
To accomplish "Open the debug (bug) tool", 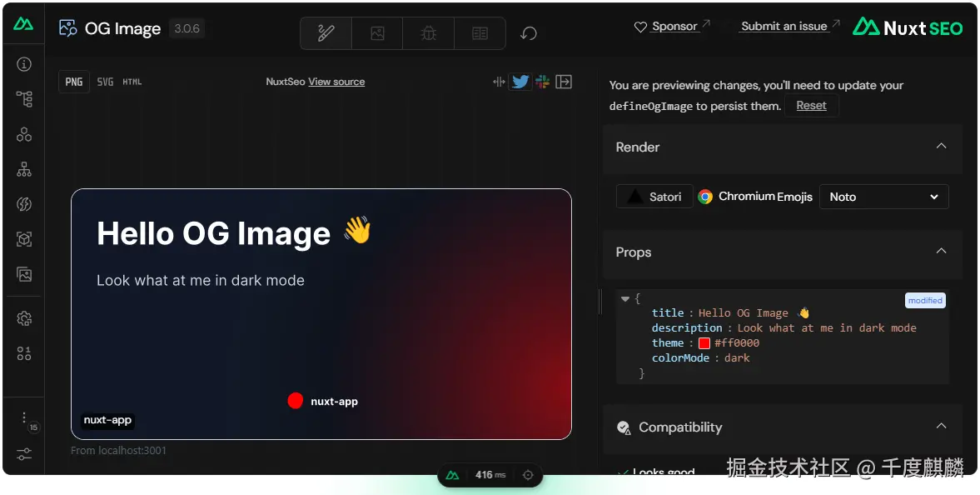I will pyautogui.click(x=428, y=33).
